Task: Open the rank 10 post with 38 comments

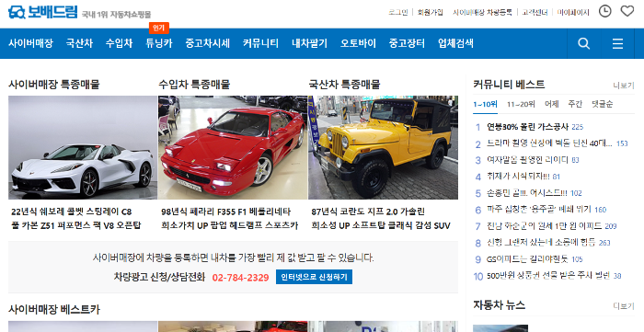Action: pos(548,276)
